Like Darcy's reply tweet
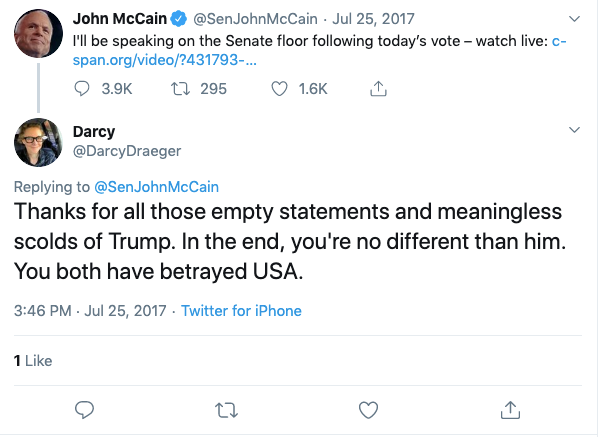Viewport: 600px width, 437px height. 368,408
